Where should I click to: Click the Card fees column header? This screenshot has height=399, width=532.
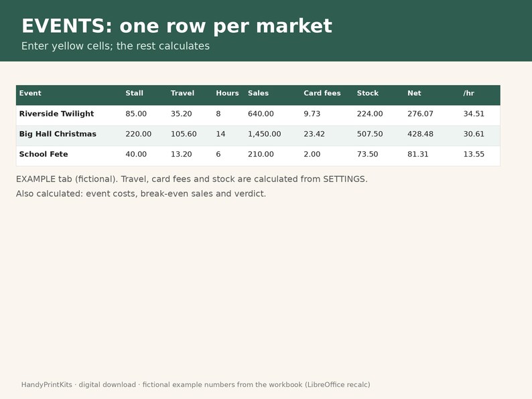point(322,93)
